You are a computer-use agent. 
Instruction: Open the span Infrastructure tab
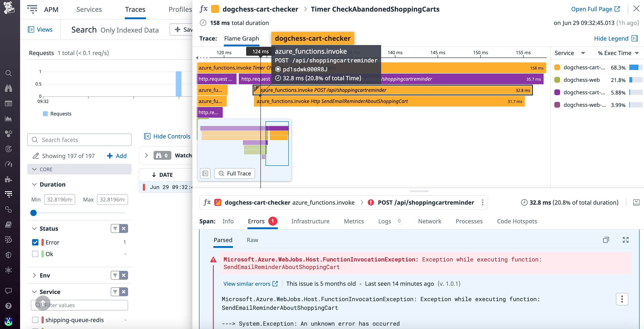pyautogui.click(x=310, y=221)
